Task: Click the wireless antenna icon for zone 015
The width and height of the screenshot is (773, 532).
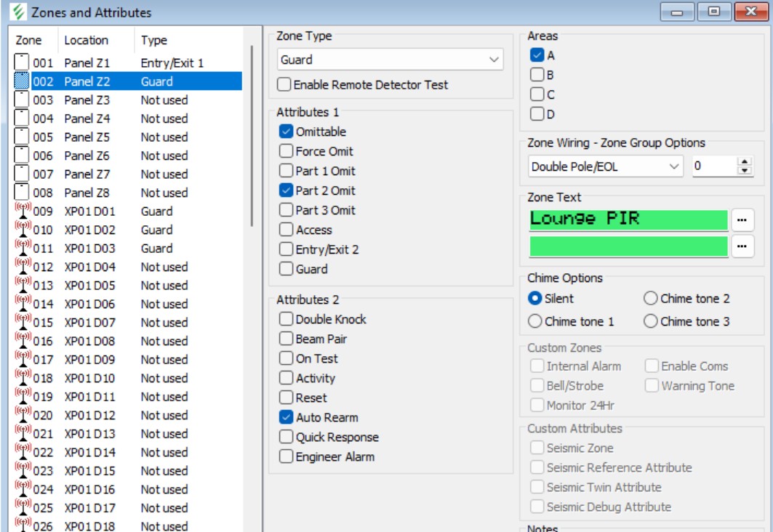Action: click(22, 323)
